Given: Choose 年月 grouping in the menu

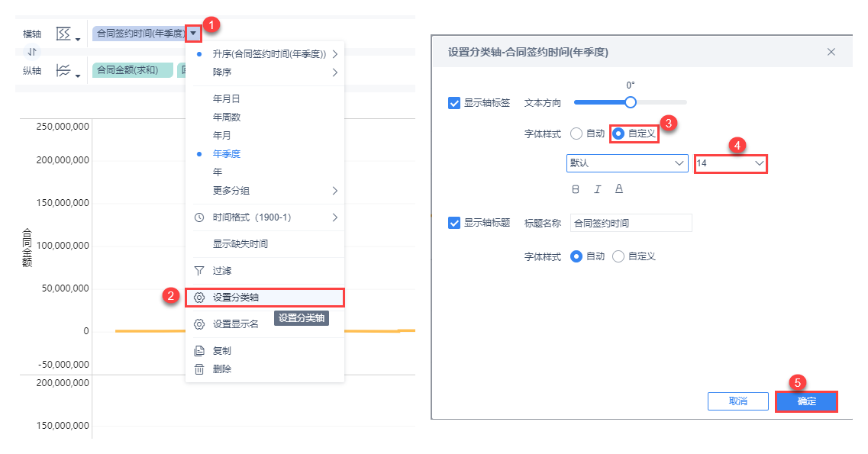Looking at the screenshot, I should (221, 135).
